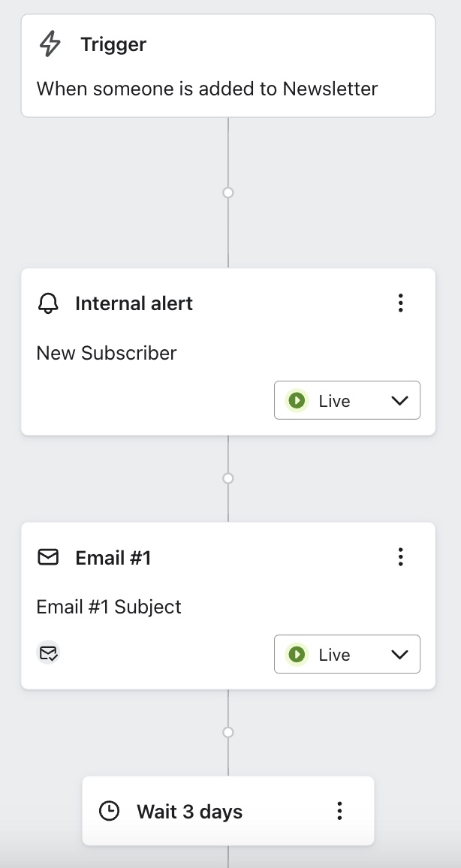Click the envelope icon on the Email #1 step
This screenshot has height=868, width=461.
tap(49, 557)
